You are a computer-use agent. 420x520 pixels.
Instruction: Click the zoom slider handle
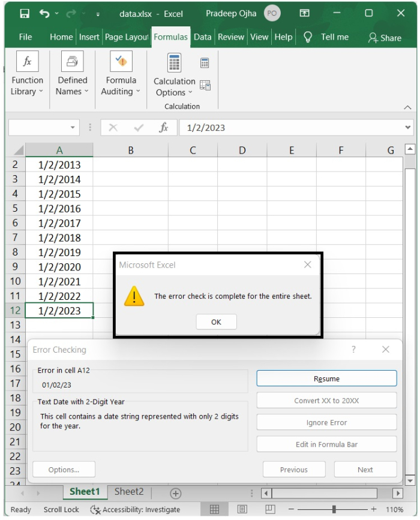pos(334,509)
